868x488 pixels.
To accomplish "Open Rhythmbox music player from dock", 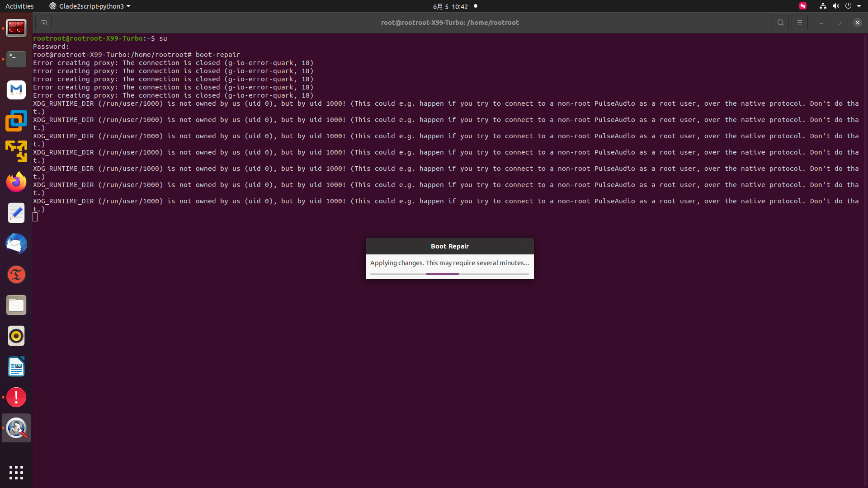I will (x=16, y=336).
